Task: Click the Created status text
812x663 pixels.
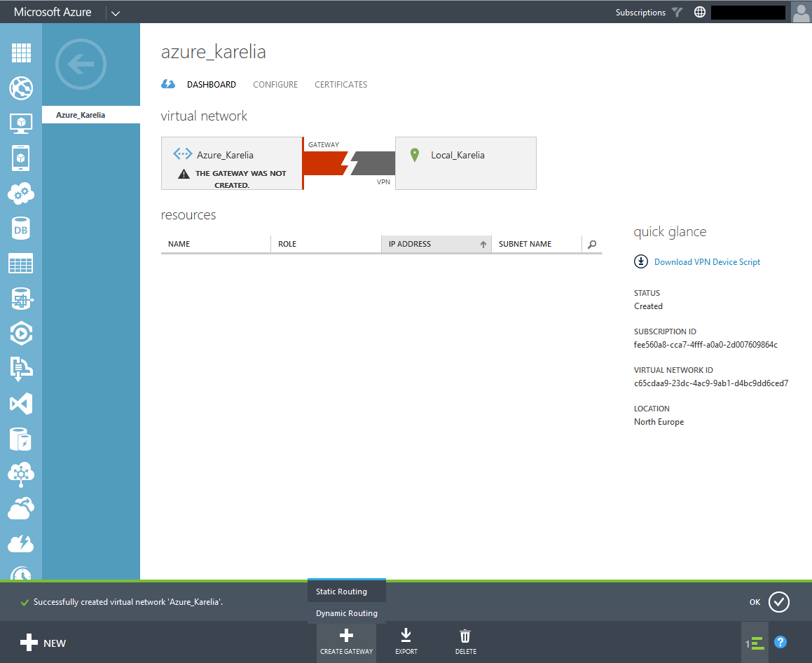Action: click(x=648, y=306)
